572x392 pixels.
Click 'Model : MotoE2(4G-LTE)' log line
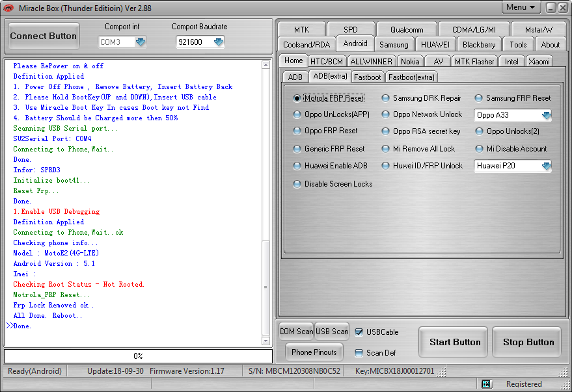[x=56, y=253]
